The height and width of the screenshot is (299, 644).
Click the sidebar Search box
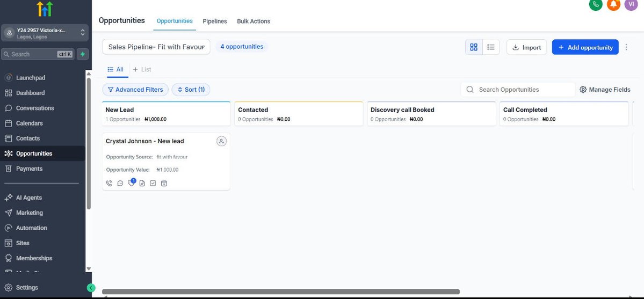click(x=38, y=54)
